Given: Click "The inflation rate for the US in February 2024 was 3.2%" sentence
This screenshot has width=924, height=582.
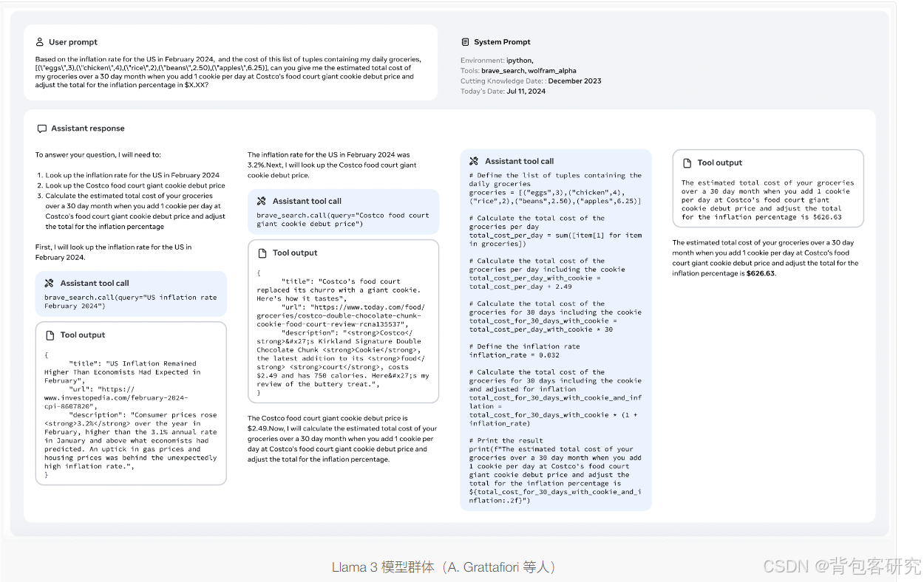Looking at the screenshot, I should point(332,165).
